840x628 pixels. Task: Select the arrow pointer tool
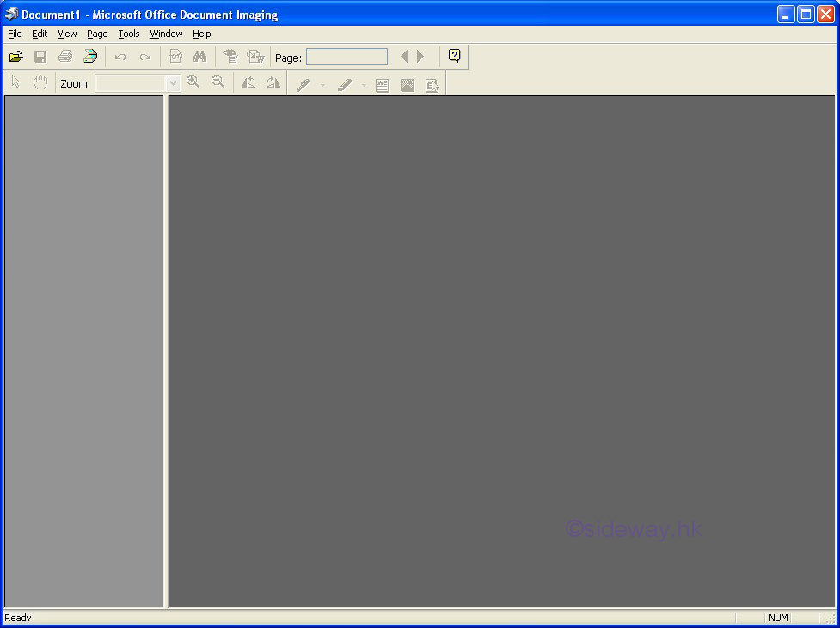point(15,82)
